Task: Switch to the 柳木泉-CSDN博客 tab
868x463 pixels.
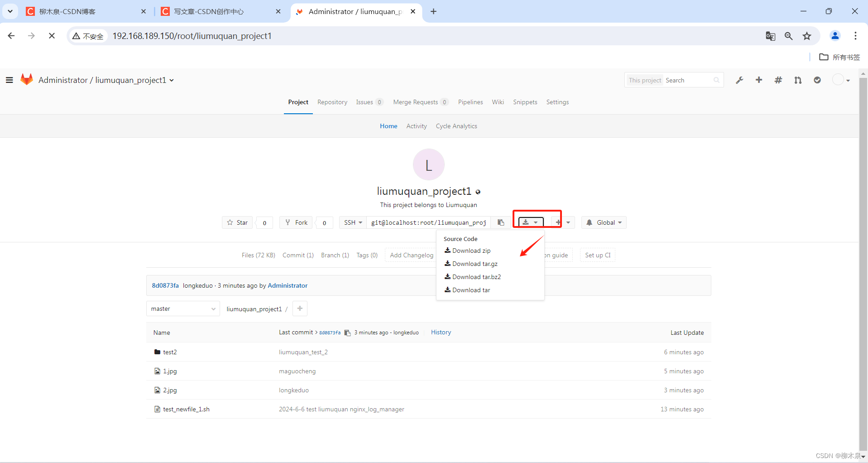Action: tap(86, 11)
